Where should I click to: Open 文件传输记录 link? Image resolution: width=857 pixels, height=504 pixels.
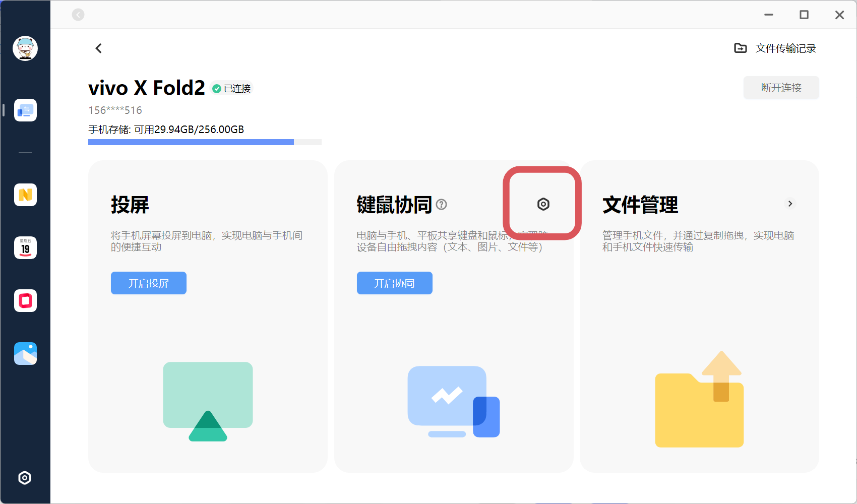(785, 48)
